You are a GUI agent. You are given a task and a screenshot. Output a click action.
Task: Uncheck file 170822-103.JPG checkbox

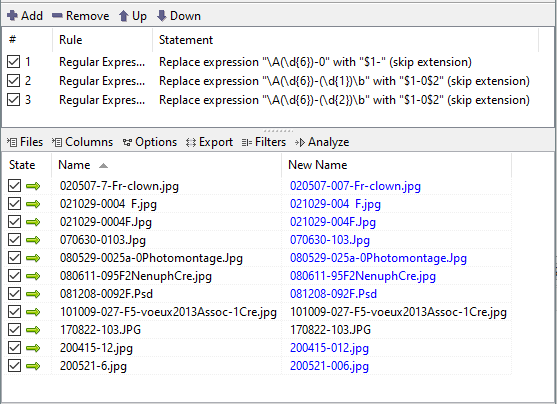[15, 330]
